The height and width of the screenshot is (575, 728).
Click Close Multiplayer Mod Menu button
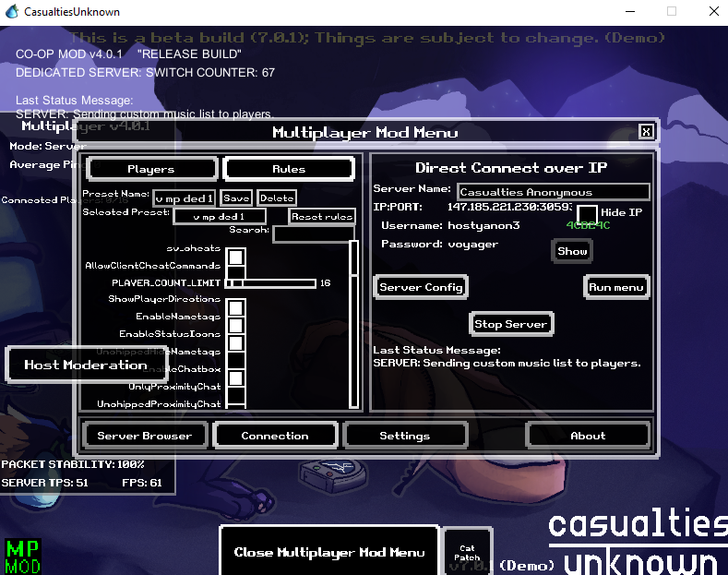(x=329, y=552)
